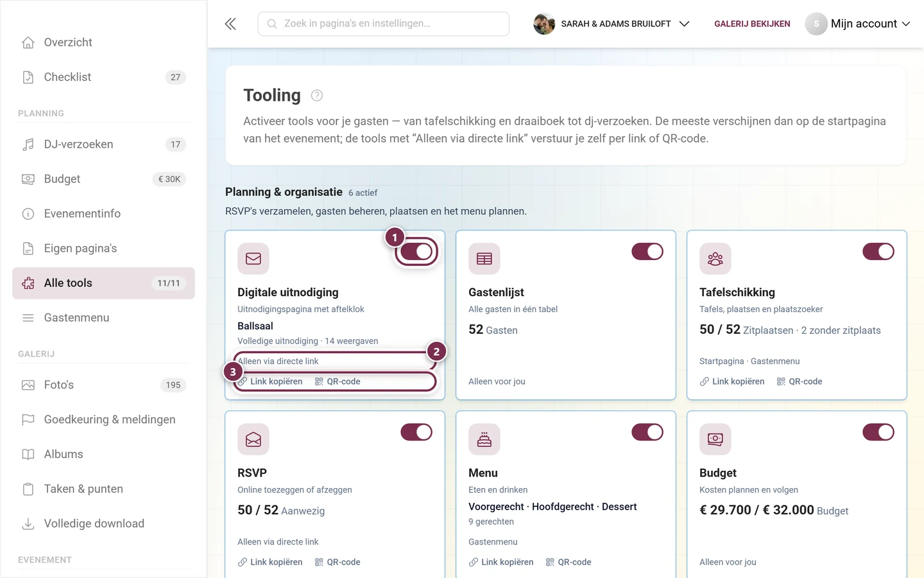Viewport: 924px width, 578px height.
Task: Open QR-code for Digitale uitnodiging
Action: click(x=338, y=381)
